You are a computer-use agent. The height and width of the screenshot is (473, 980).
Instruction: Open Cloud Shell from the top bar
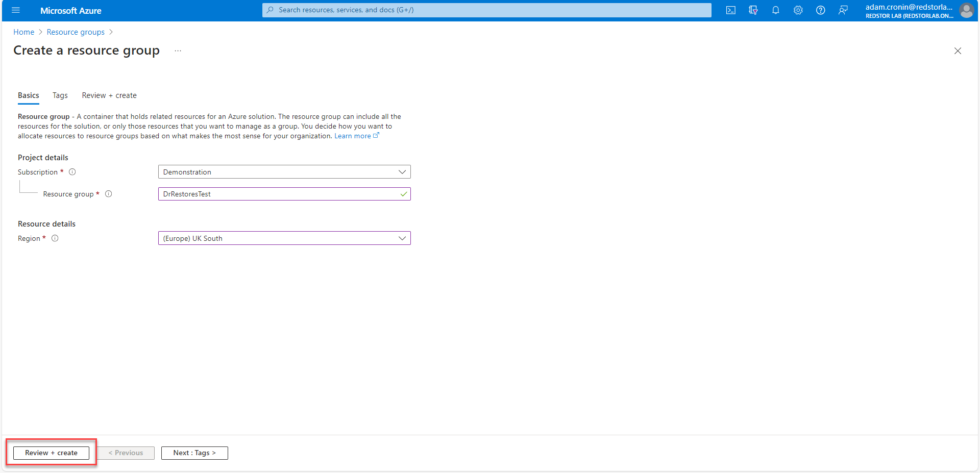pyautogui.click(x=731, y=10)
